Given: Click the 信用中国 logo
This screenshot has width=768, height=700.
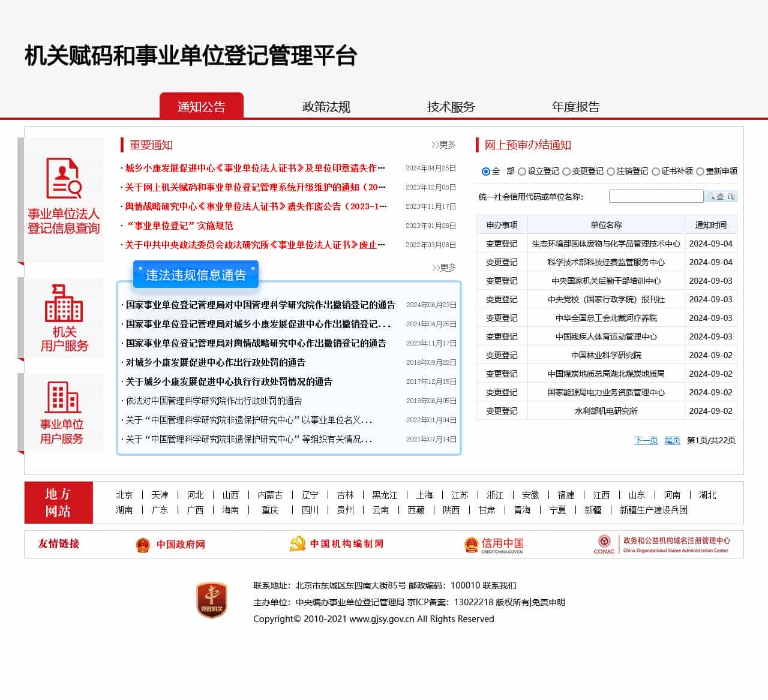Looking at the screenshot, I should [x=494, y=545].
